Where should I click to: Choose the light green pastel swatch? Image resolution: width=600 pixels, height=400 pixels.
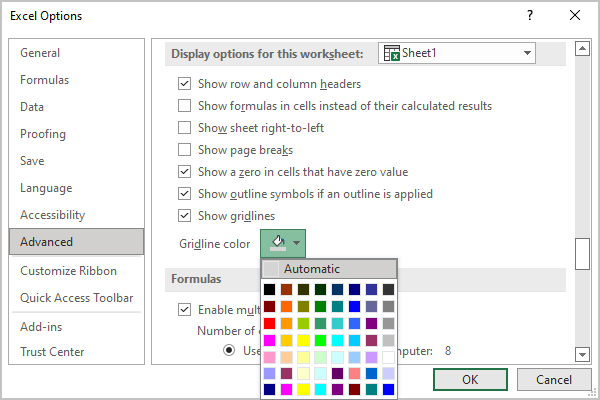pyautogui.click(x=320, y=357)
